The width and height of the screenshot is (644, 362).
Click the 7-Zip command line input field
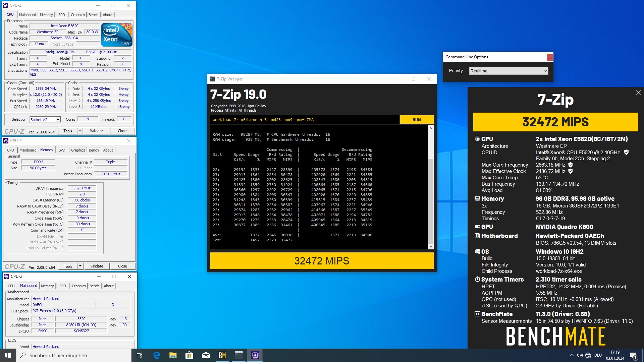pos(305,120)
